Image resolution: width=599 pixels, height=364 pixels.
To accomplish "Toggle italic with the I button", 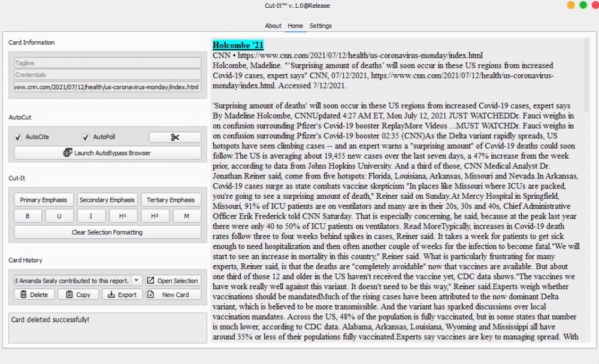I will point(91,216).
